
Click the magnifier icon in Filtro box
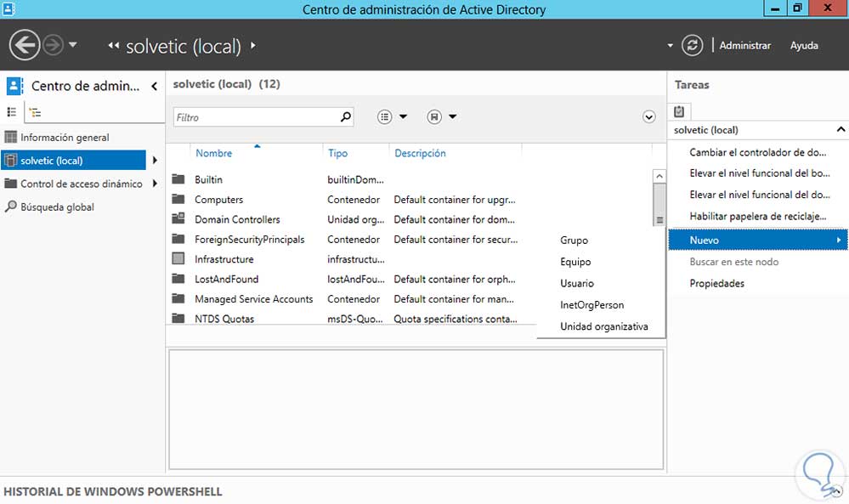pos(345,117)
